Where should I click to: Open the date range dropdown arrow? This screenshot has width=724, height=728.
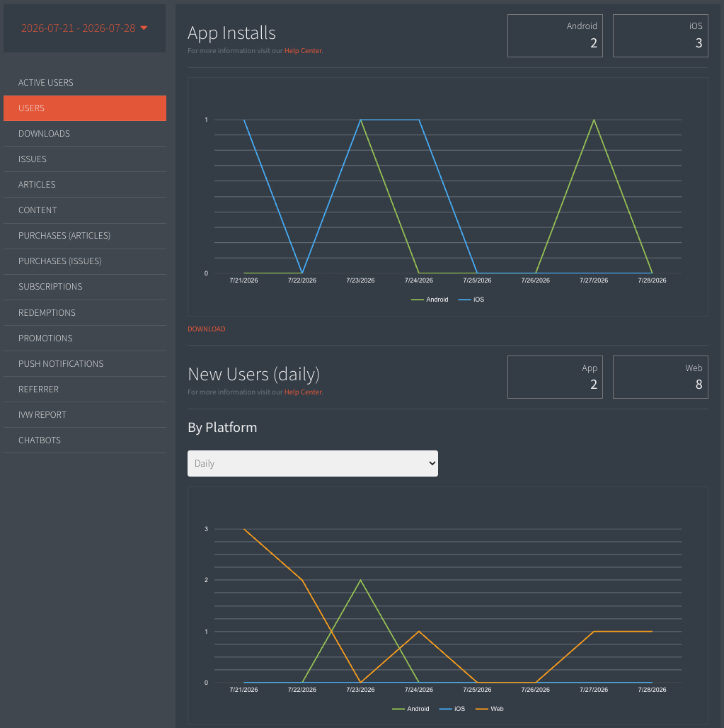pyautogui.click(x=144, y=28)
